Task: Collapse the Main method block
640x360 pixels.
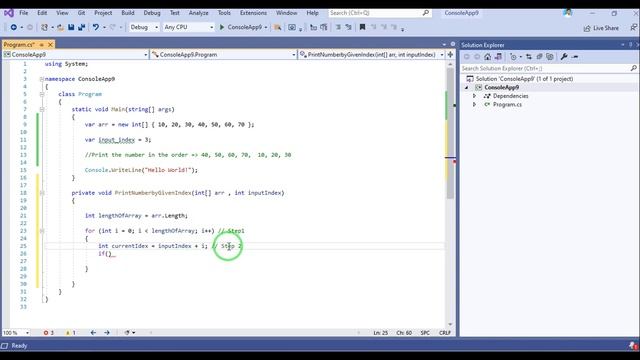Action: [x=42, y=109]
